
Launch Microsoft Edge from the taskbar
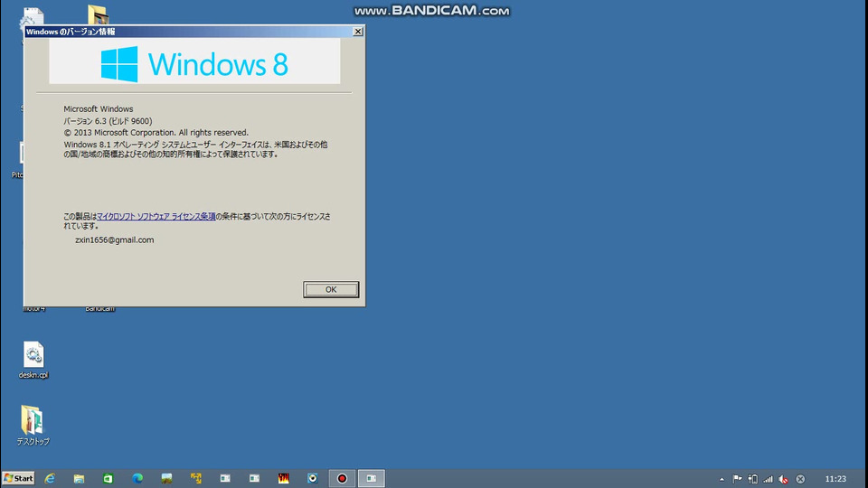click(x=137, y=478)
